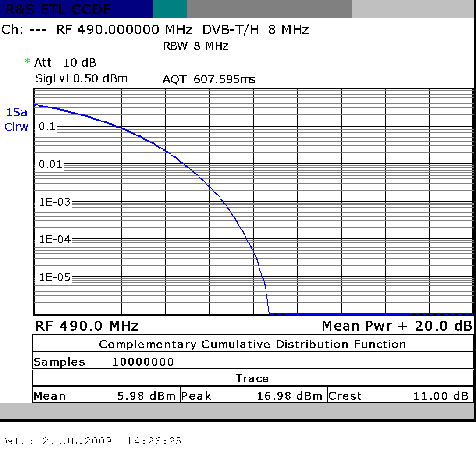
Task: Select the 8 MHz channel bandwidth value
Action: tap(288, 30)
